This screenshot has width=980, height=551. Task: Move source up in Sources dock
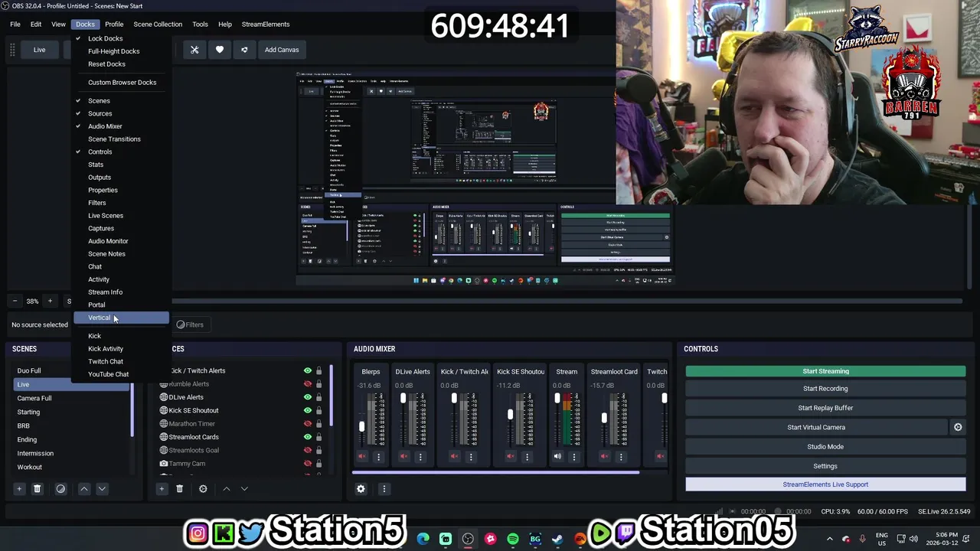coord(227,489)
